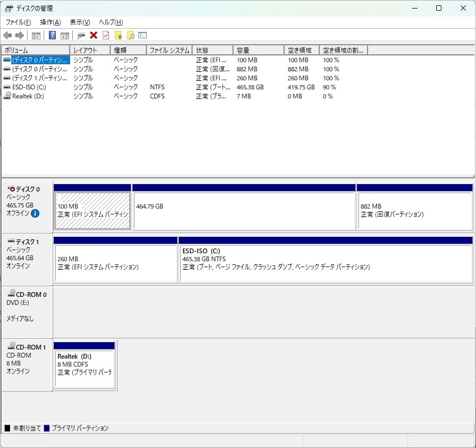Click the red X delete icon
The height and width of the screenshot is (448, 476).
pyautogui.click(x=94, y=36)
